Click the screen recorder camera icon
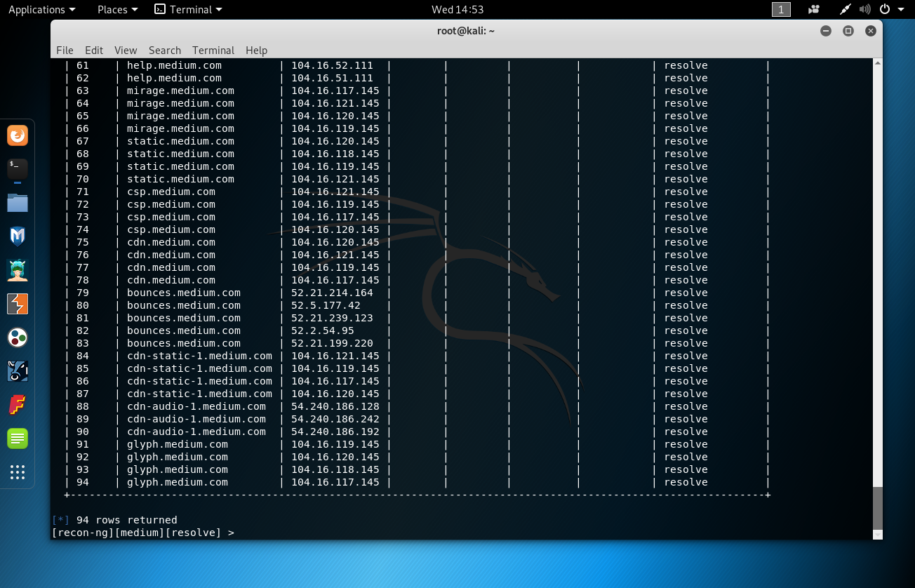The height and width of the screenshot is (588, 915). point(814,10)
